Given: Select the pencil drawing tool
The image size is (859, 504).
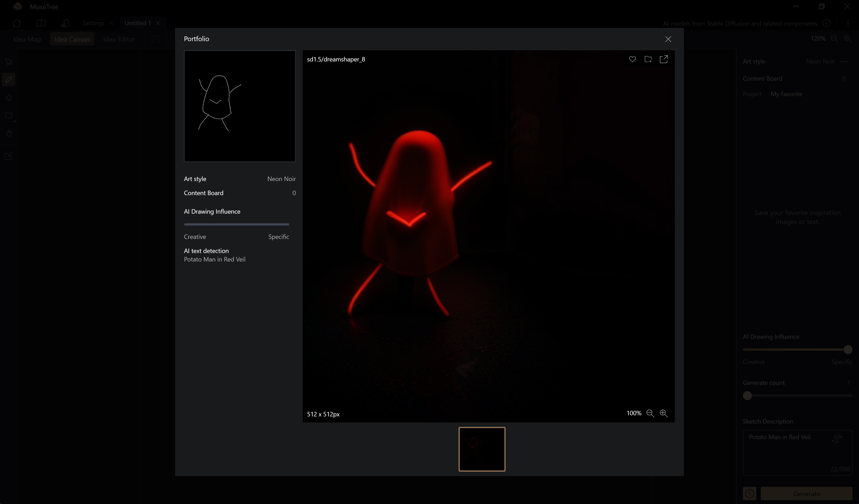Looking at the screenshot, I should coord(9,80).
